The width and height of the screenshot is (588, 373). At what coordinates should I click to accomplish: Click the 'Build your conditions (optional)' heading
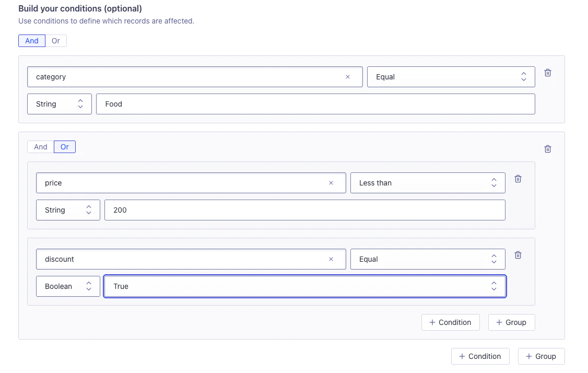(x=80, y=9)
